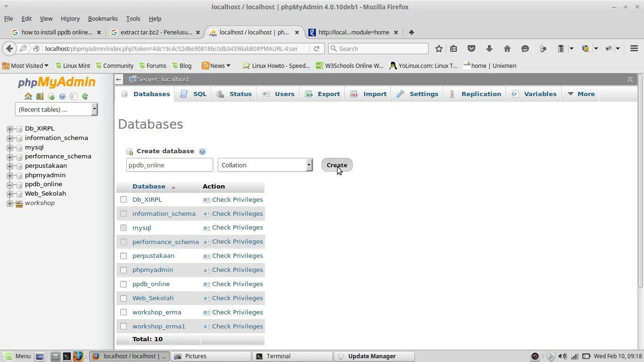Tick the phpmyadmin database checkbox
The height and width of the screenshot is (362, 644).
(x=124, y=270)
